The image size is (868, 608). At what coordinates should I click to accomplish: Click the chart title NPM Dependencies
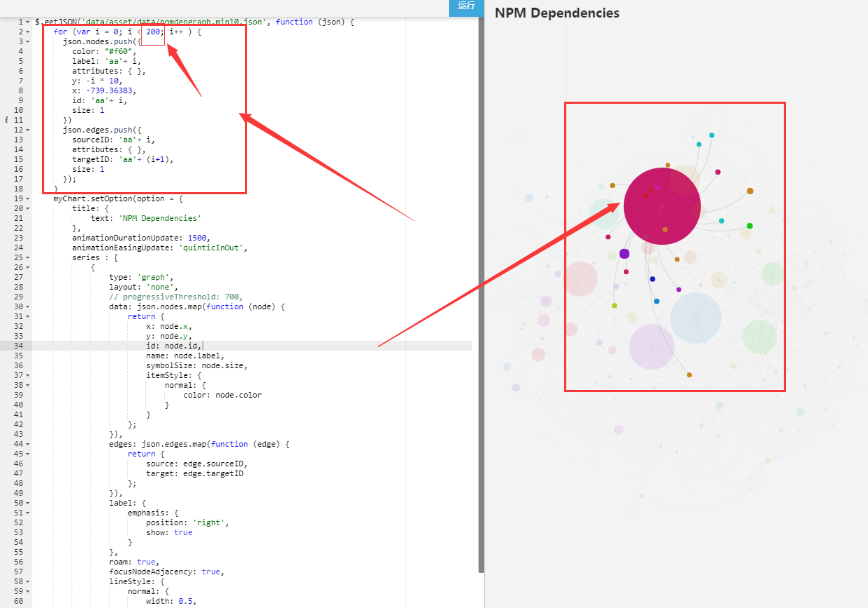point(557,13)
